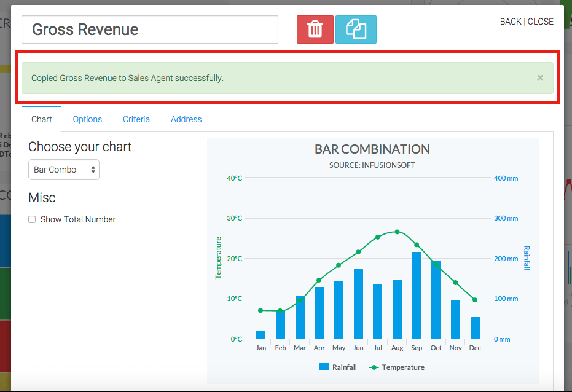Switch to the Options tab
This screenshot has width=572, height=392.
87,119
